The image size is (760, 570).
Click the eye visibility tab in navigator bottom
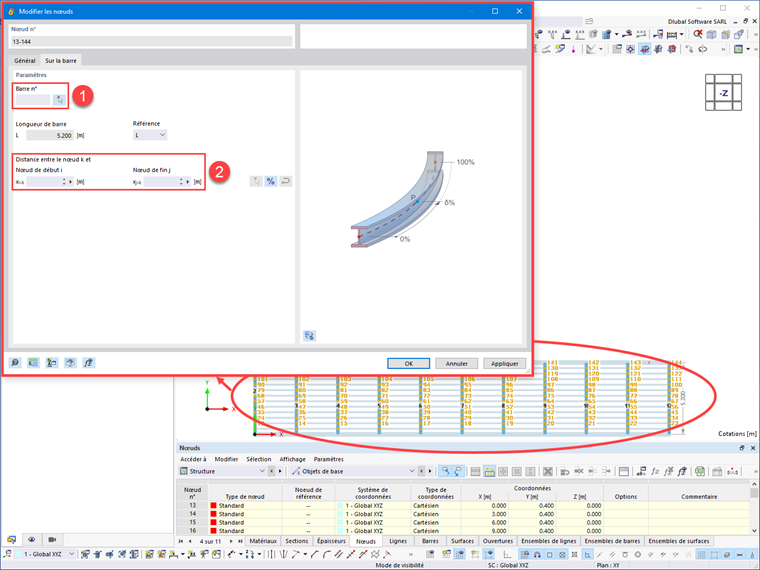click(32, 539)
